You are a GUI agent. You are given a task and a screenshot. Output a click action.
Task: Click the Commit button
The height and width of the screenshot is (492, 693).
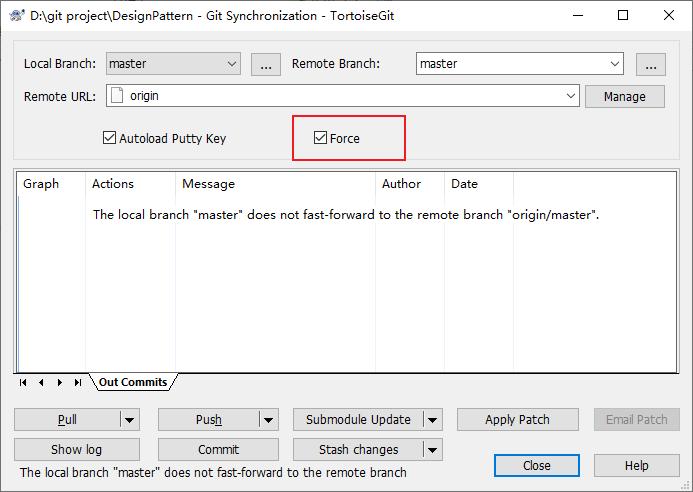click(x=218, y=450)
